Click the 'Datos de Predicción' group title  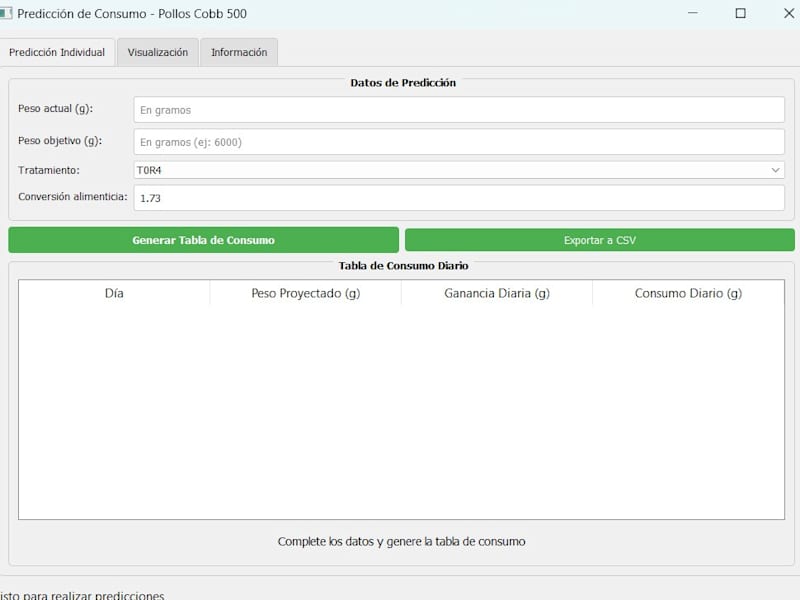point(403,83)
